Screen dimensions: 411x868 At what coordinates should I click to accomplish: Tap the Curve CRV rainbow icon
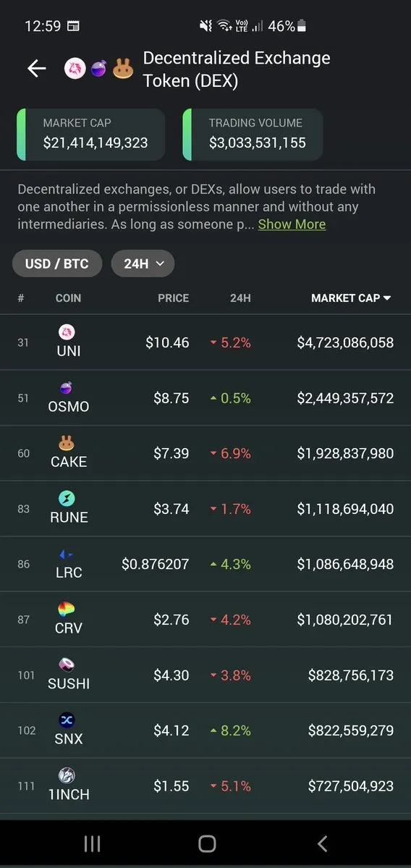(x=67, y=610)
